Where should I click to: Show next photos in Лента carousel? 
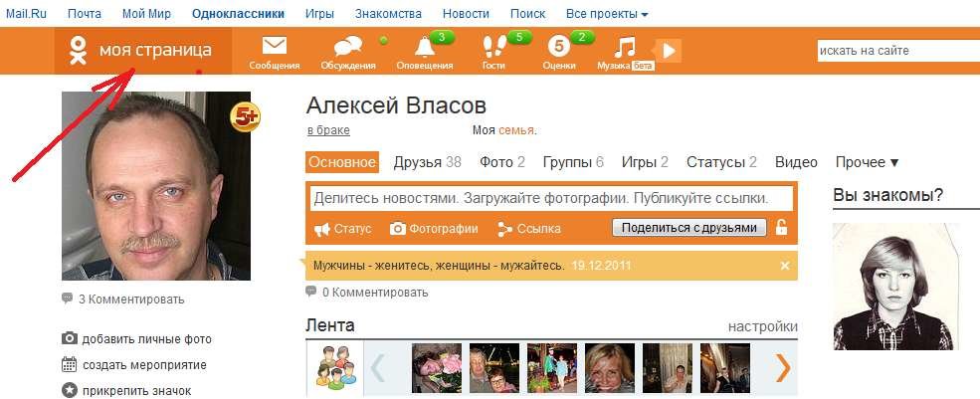(x=782, y=368)
